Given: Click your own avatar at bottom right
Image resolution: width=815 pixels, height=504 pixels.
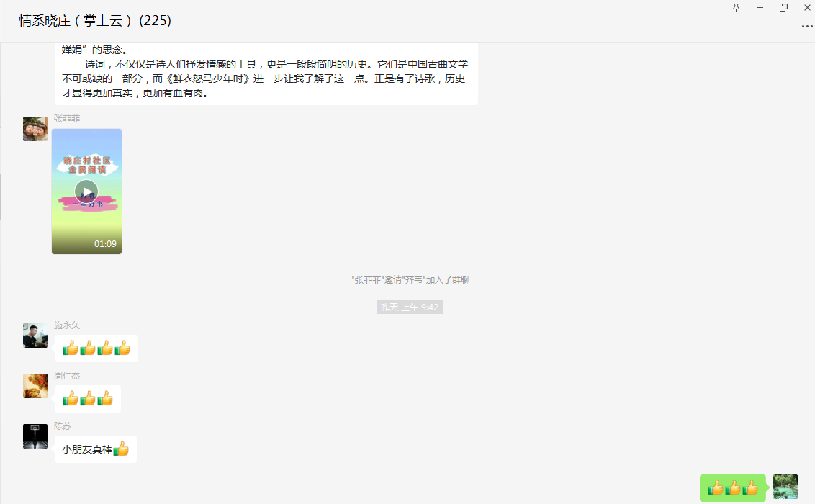Looking at the screenshot, I should click(785, 487).
